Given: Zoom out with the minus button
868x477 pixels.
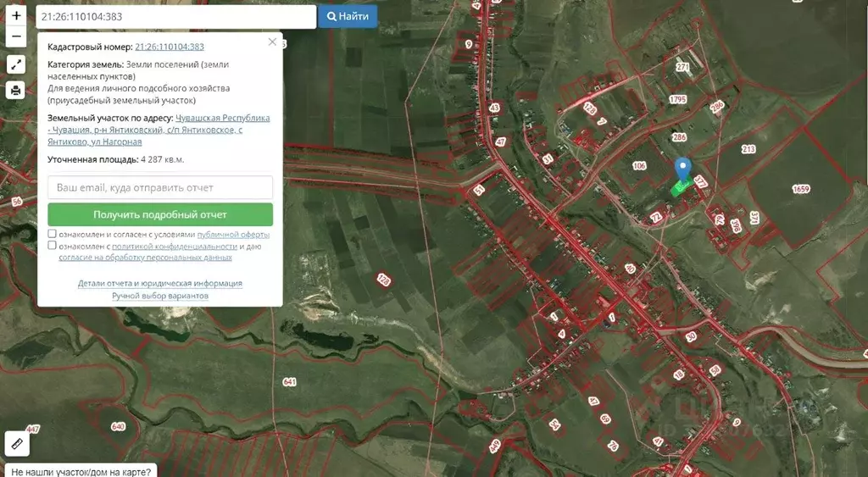Looking at the screenshot, I should coord(16,36).
